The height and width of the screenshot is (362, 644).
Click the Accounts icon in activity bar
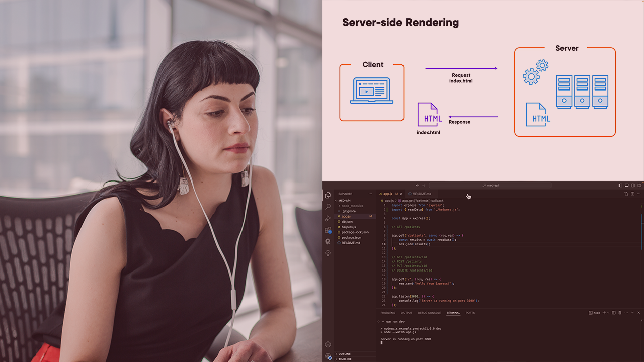(328, 345)
